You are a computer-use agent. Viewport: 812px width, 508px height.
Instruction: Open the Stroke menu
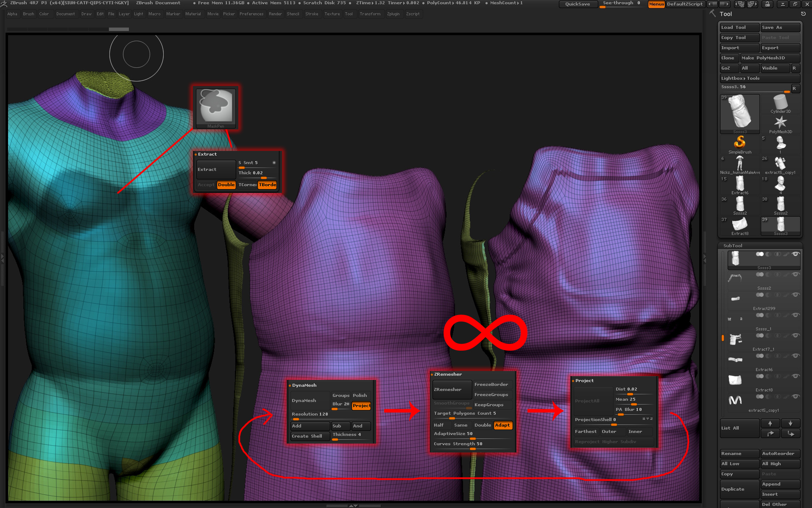coord(312,14)
